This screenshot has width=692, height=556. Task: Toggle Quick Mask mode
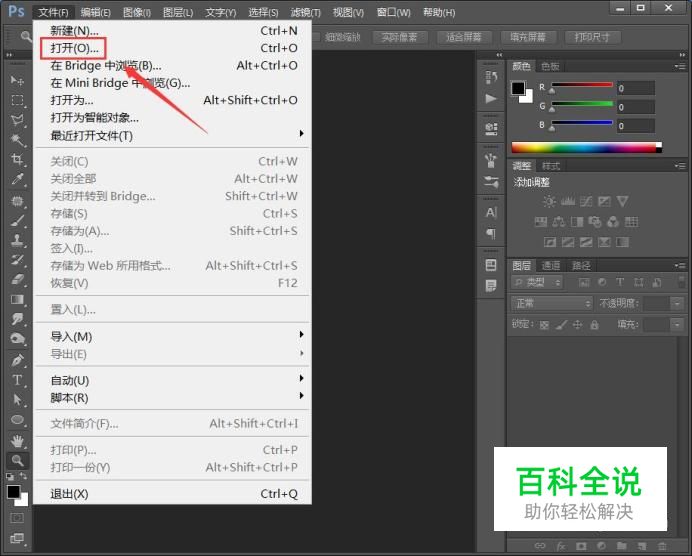tap(17, 518)
